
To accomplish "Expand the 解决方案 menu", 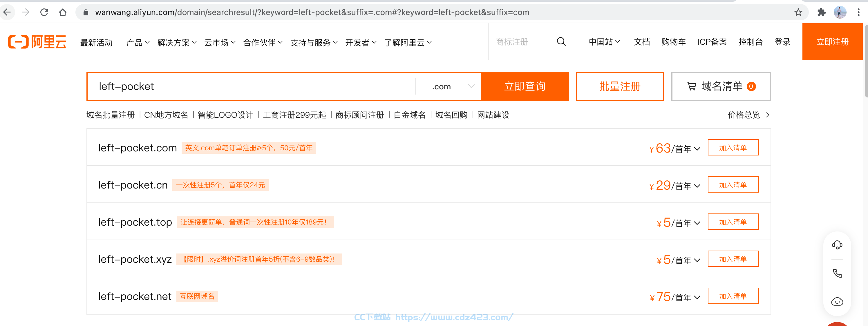I will point(177,43).
